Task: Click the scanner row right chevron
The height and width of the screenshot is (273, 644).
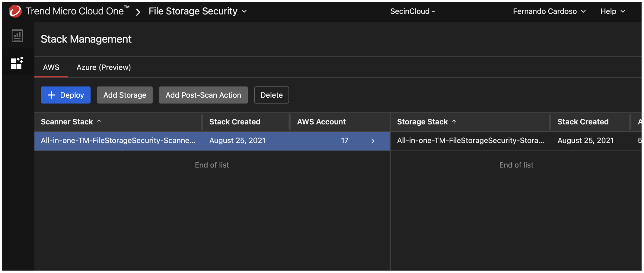Action: [373, 141]
